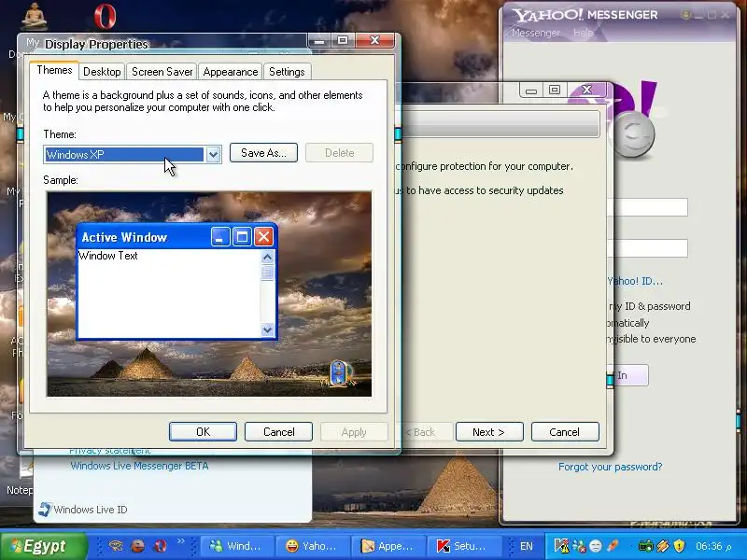The image size is (747, 560).
Task: Launch Opera from quick launch bar
Action: [161, 546]
